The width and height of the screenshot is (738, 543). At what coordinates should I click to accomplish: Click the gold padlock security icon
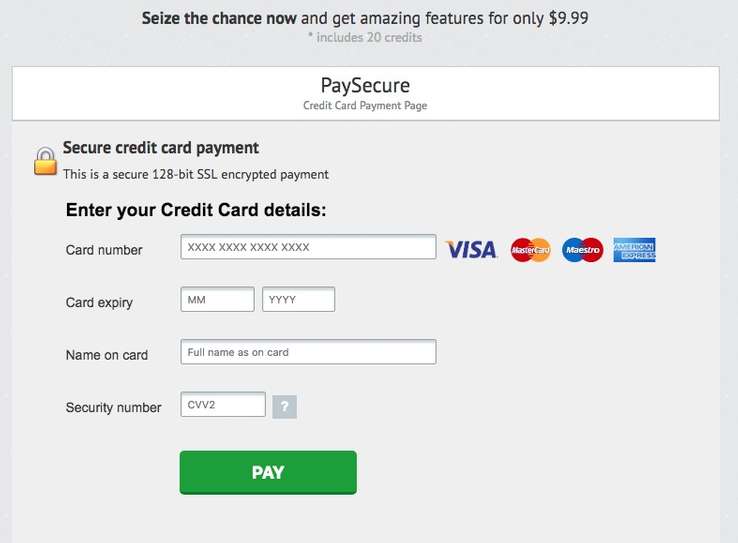(x=45, y=161)
